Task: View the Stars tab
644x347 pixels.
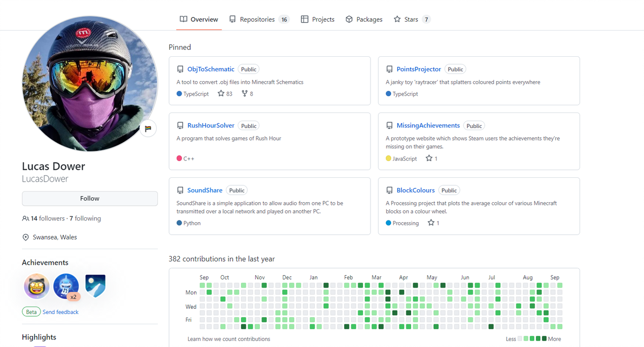Action: click(411, 19)
